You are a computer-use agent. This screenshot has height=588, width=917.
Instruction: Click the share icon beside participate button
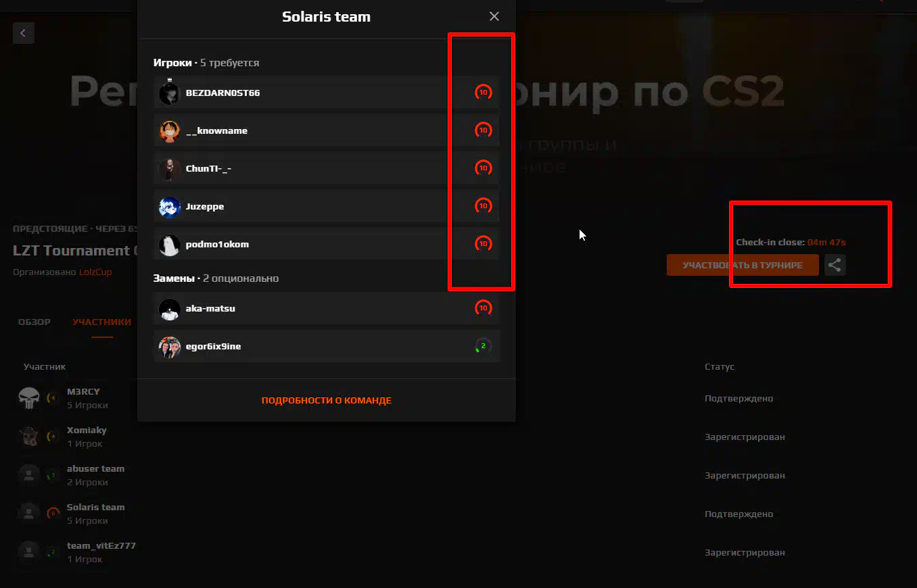tap(835, 265)
